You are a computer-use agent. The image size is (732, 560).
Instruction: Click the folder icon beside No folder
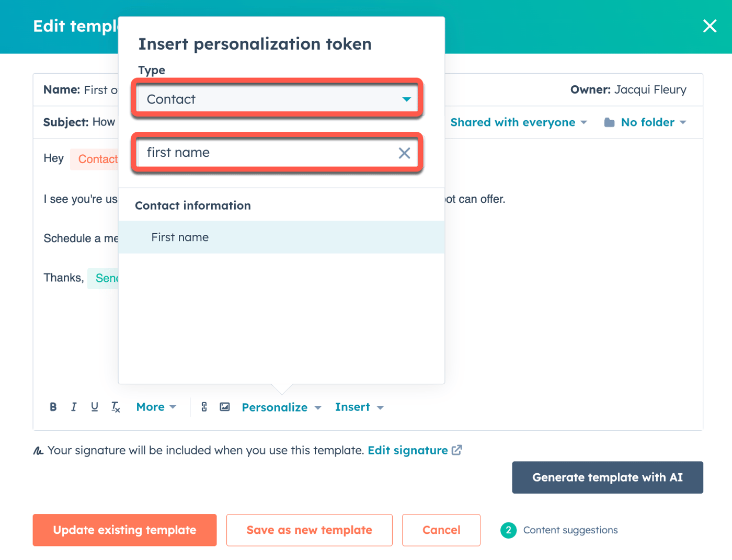point(609,122)
